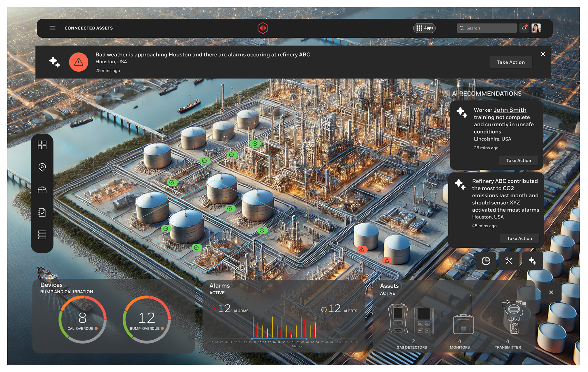The image size is (588, 372).
Task: Select the stacked list sidebar icon
Action: (x=42, y=235)
